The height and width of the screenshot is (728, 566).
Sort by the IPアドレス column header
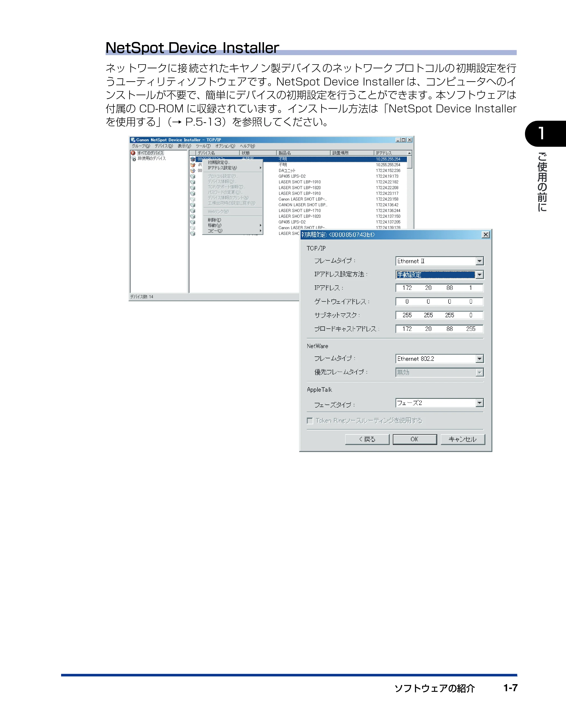pos(391,153)
